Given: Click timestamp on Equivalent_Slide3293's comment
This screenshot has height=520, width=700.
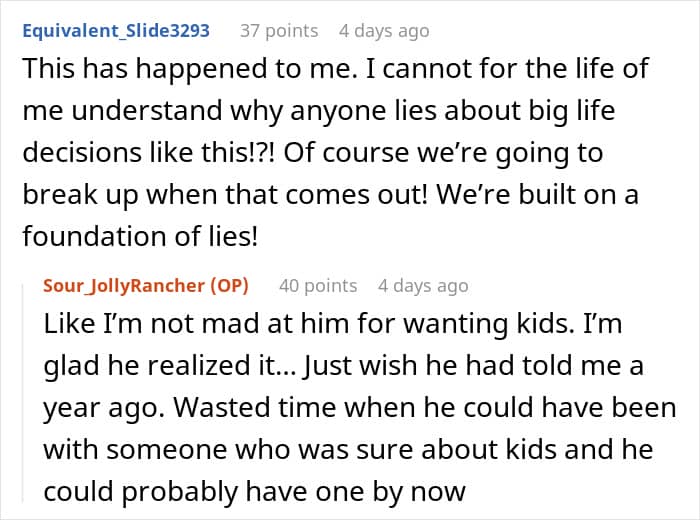Looking at the screenshot, I should pyautogui.click(x=384, y=30).
